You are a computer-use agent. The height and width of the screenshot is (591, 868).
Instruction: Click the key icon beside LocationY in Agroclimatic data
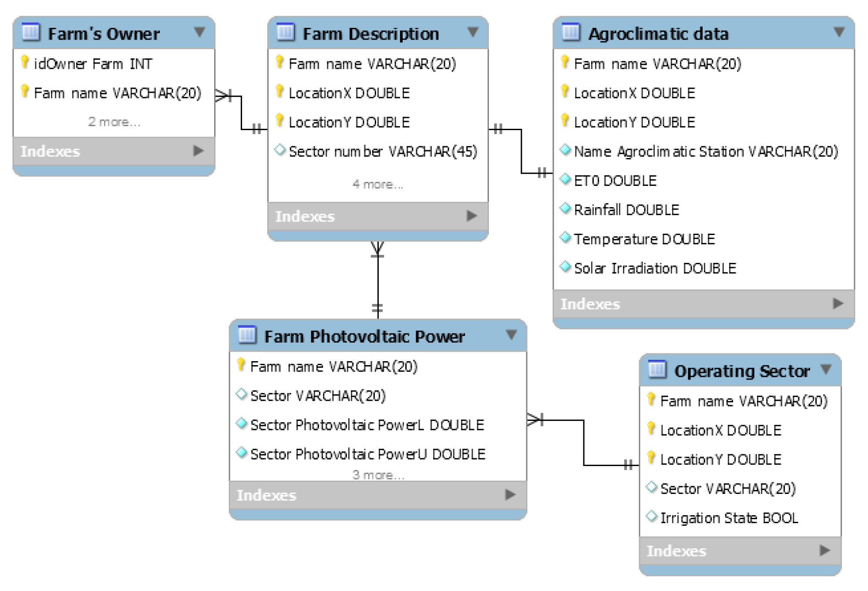pos(565,121)
